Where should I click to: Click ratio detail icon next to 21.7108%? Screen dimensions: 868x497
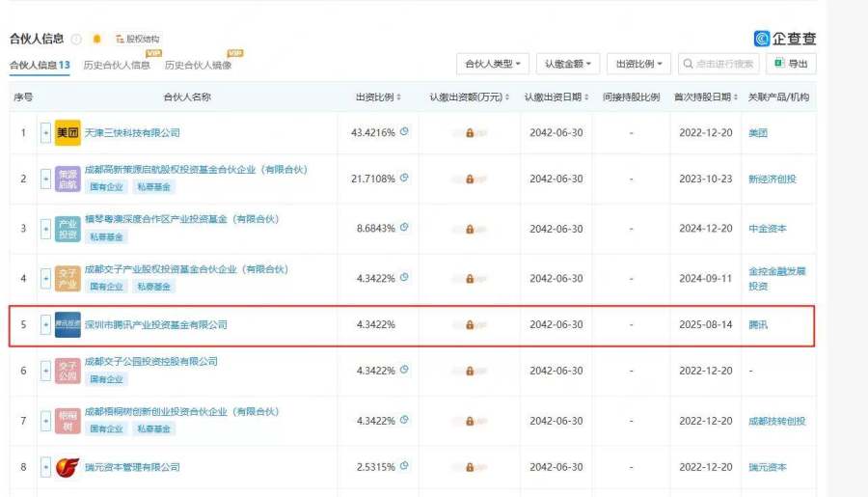(404, 178)
